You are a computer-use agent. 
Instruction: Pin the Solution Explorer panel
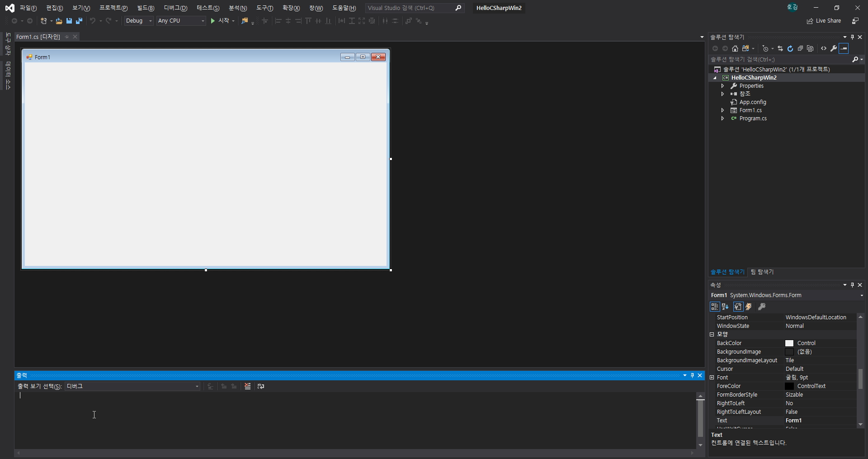pyautogui.click(x=853, y=37)
